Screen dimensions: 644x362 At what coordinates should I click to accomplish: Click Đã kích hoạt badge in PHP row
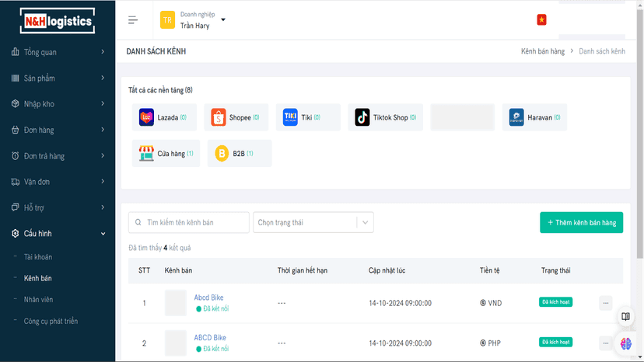[x=555, y=343]
